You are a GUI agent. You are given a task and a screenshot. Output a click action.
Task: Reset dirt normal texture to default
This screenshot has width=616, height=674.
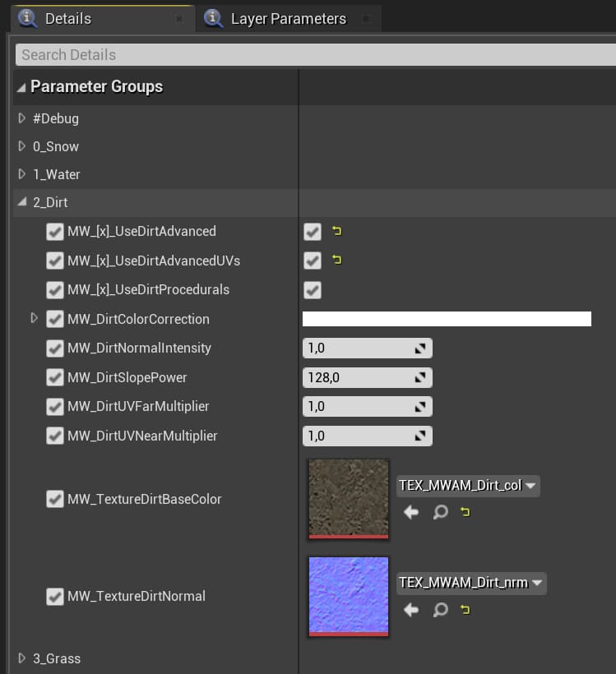point(465,610)
